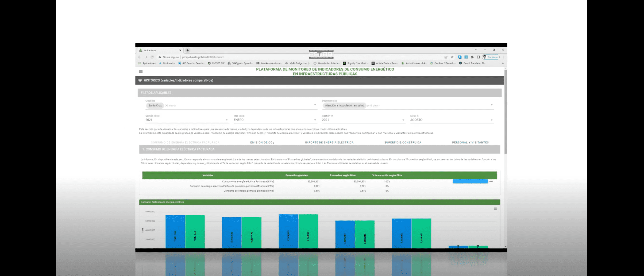The height and width of the screenshot is (276, 644).
Task: Bookmark this page with star icon
Action: 452,57
